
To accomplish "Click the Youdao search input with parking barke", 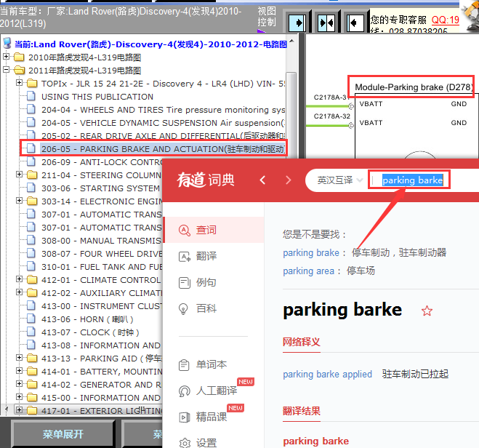I will pyautogui.click(x=412, y=180).
